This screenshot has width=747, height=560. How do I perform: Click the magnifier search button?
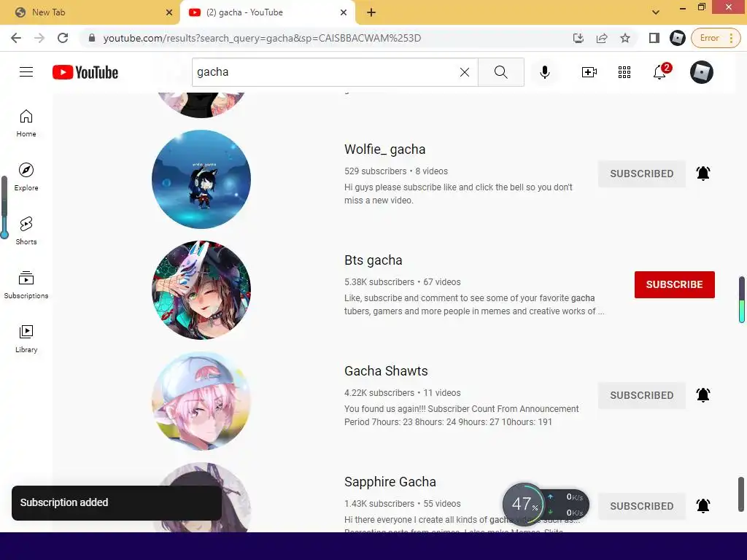pos(500,72)
